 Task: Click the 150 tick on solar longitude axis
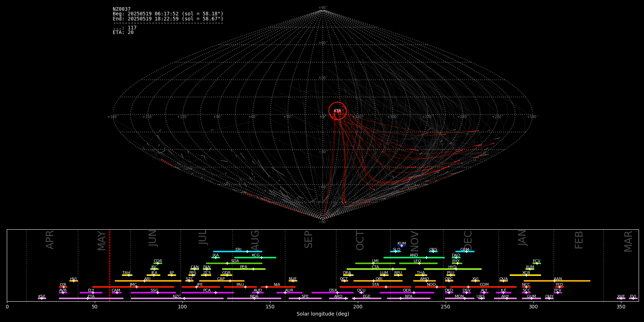click(x=270, y=307)
